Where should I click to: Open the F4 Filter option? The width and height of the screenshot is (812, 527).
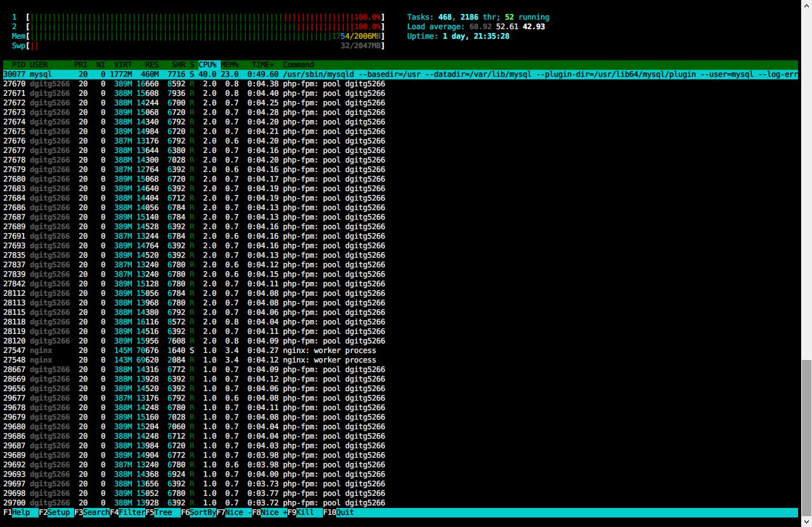pos(128,512)
